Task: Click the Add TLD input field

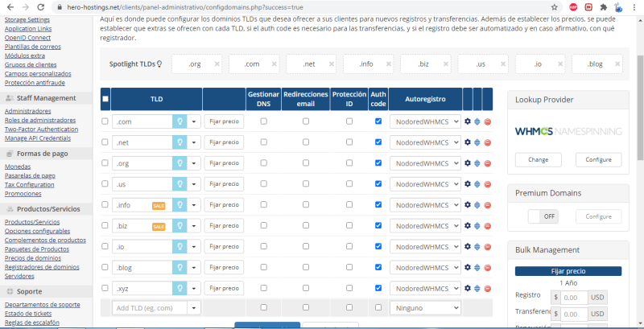Action: coord(150,307)
